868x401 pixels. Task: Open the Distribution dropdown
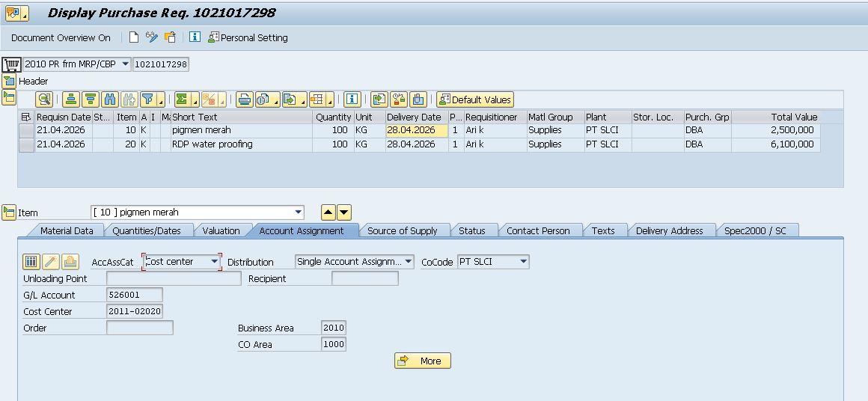pyautogui.click(x=408, y=262)
